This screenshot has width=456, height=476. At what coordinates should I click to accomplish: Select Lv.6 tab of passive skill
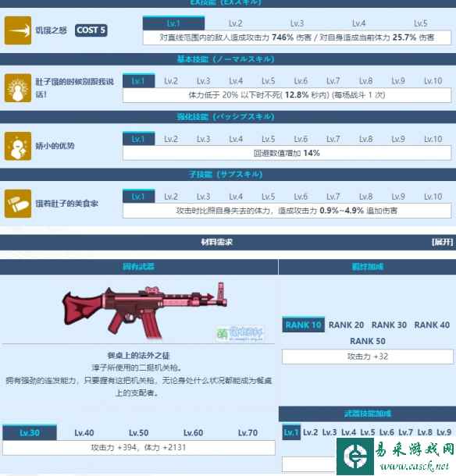(x=301, y=139)
